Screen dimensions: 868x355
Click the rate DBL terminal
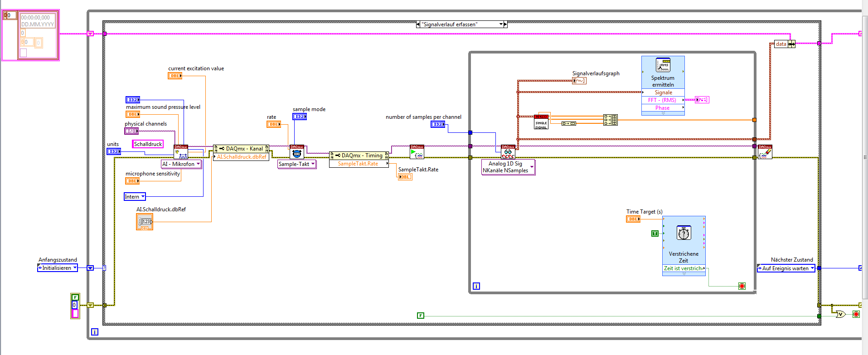coord(274,124)
